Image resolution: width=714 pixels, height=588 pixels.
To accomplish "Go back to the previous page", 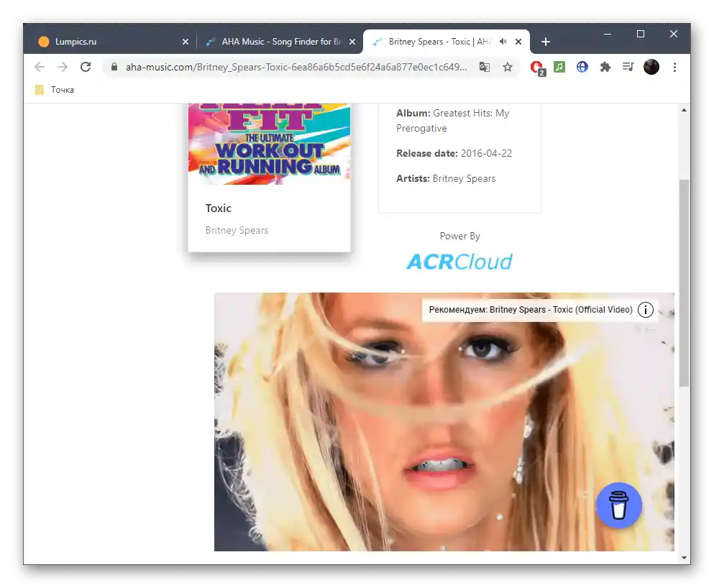I will [x=40, y=67].
